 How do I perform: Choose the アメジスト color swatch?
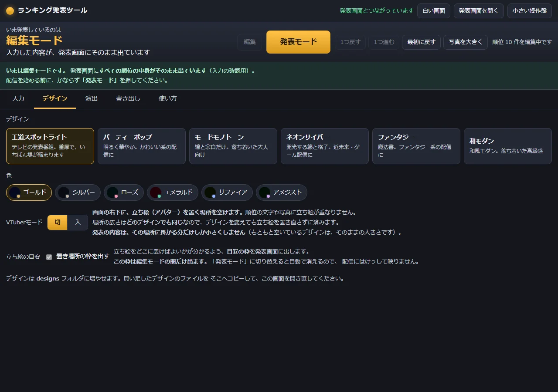tap(282, 193)
